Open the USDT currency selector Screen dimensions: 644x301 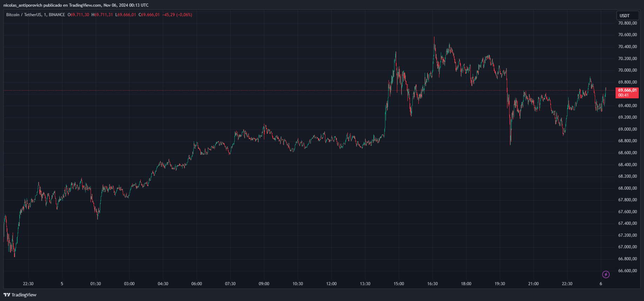[628, 15]
